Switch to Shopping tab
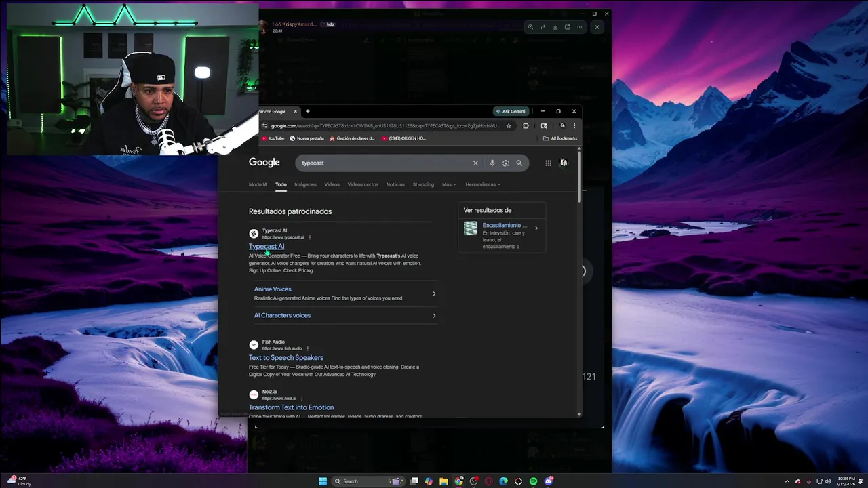Screen dimensions: 868x488 pos(423,184)
